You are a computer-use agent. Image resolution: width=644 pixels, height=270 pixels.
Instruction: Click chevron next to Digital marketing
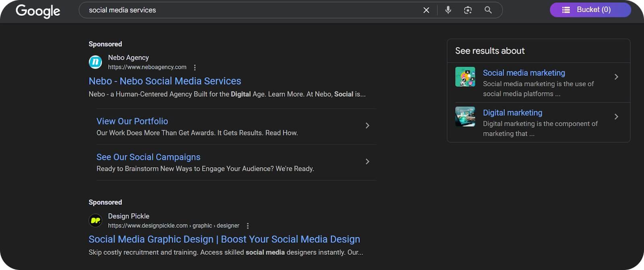616,116
